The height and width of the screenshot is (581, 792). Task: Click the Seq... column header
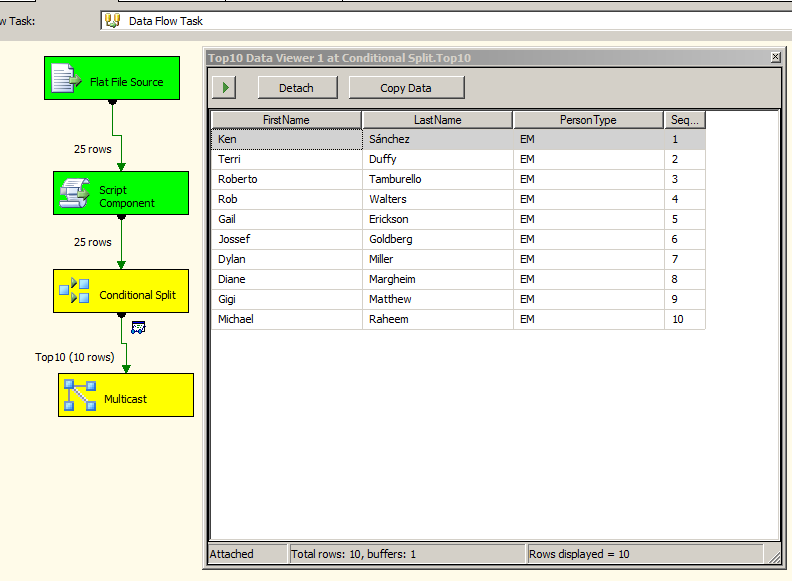[x=684, y=120]
